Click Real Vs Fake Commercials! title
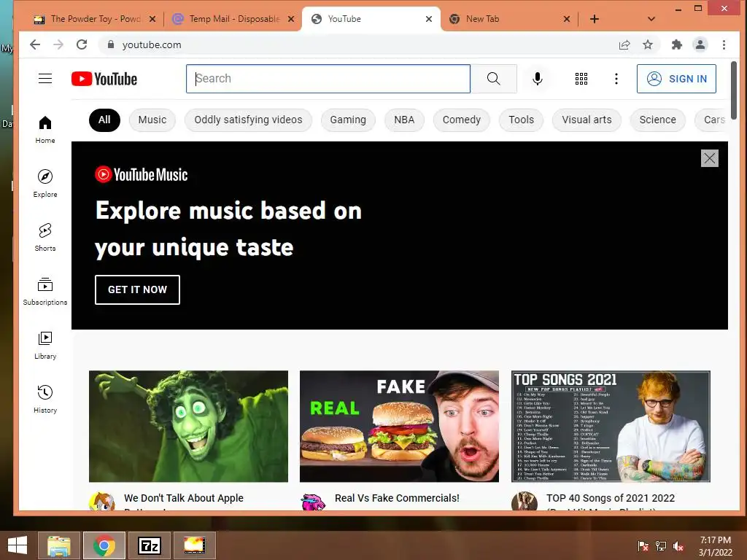The height and width of the screenshot is (560, 747). click(x=397, y=498)
